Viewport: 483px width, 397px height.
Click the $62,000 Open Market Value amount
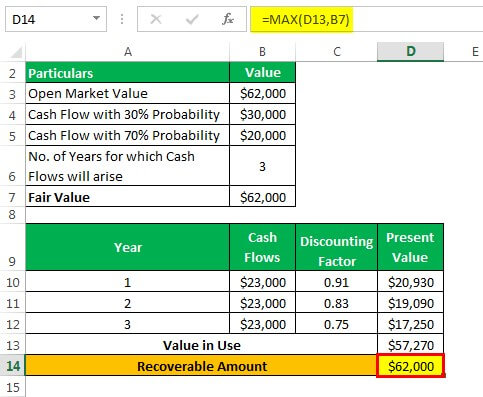click(x=262, y=94)
